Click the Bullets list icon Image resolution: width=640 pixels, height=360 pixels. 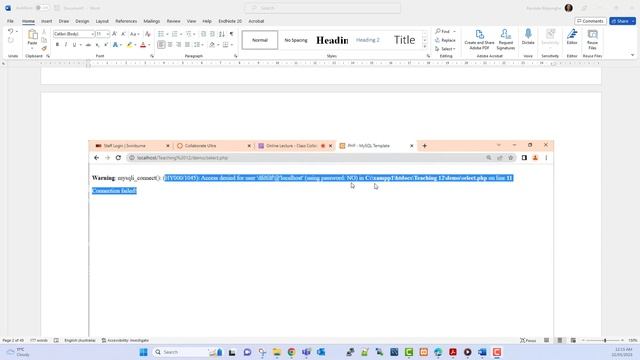[161, 34]
